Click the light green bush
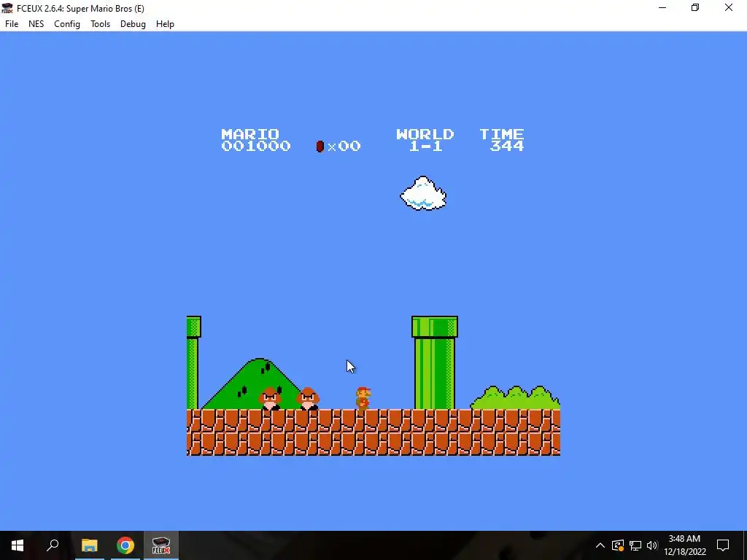This screenshot has width=747, height=560. point(515,397)
